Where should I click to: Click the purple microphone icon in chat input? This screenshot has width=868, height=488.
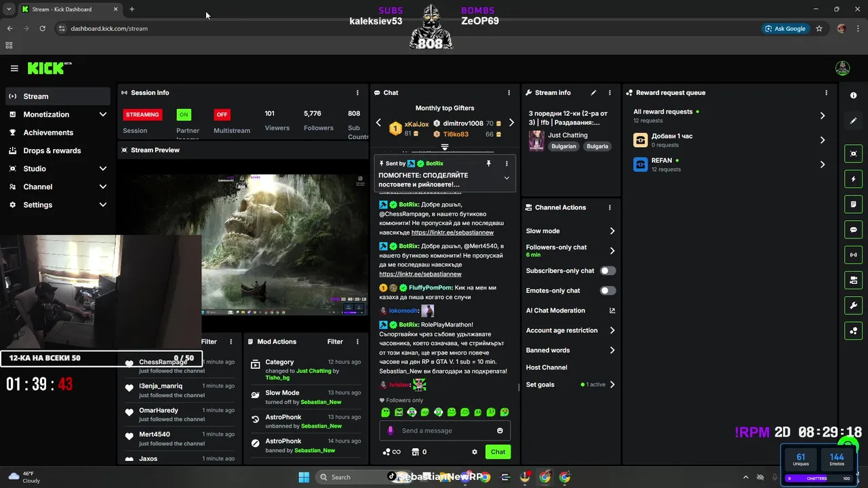pyautogui.click(x=390, y=430)
